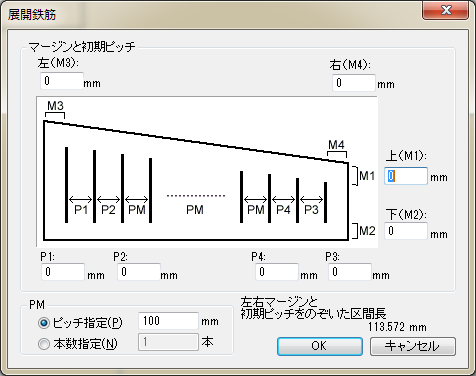Click the 左右マージンと label text
The height and width of the screenshot is (376, 476).
pos(279,302)
